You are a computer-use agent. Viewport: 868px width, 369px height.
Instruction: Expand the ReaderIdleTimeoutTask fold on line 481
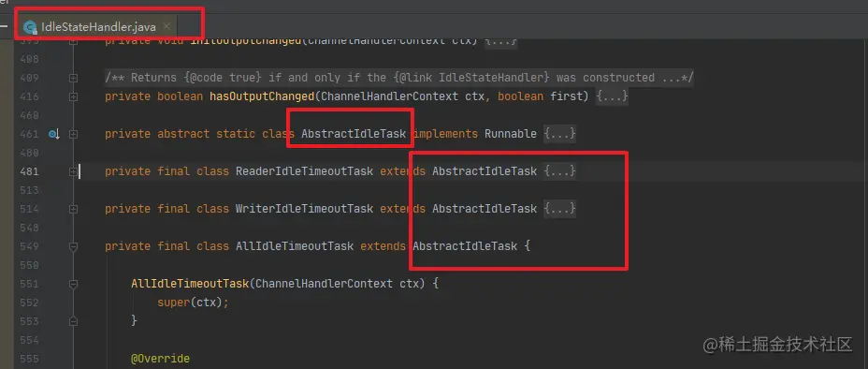[73, 171]
